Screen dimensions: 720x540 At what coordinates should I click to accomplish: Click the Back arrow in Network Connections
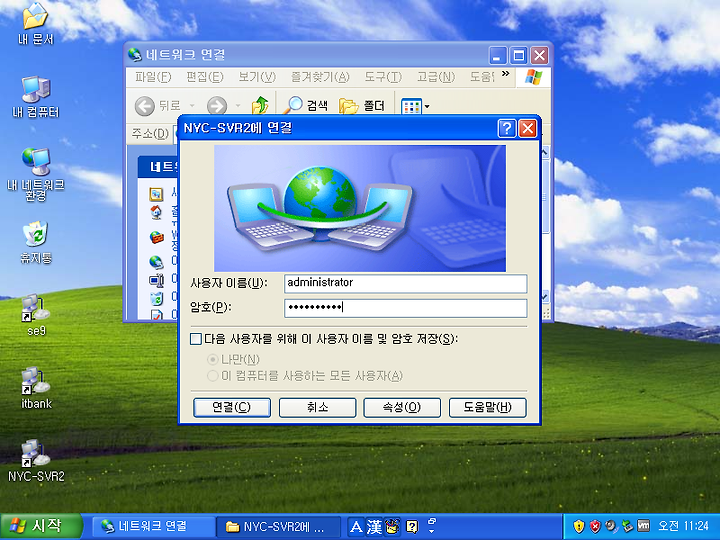[145, 106]
